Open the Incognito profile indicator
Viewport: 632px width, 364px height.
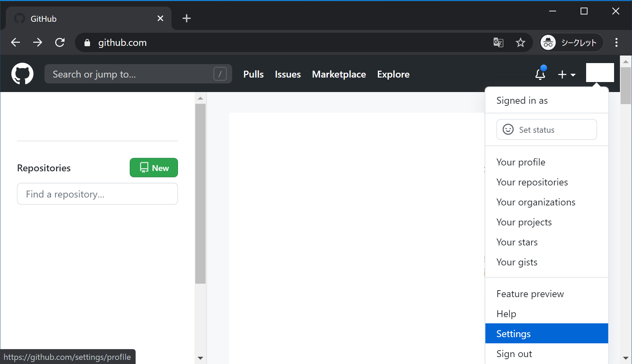point(571,43)
